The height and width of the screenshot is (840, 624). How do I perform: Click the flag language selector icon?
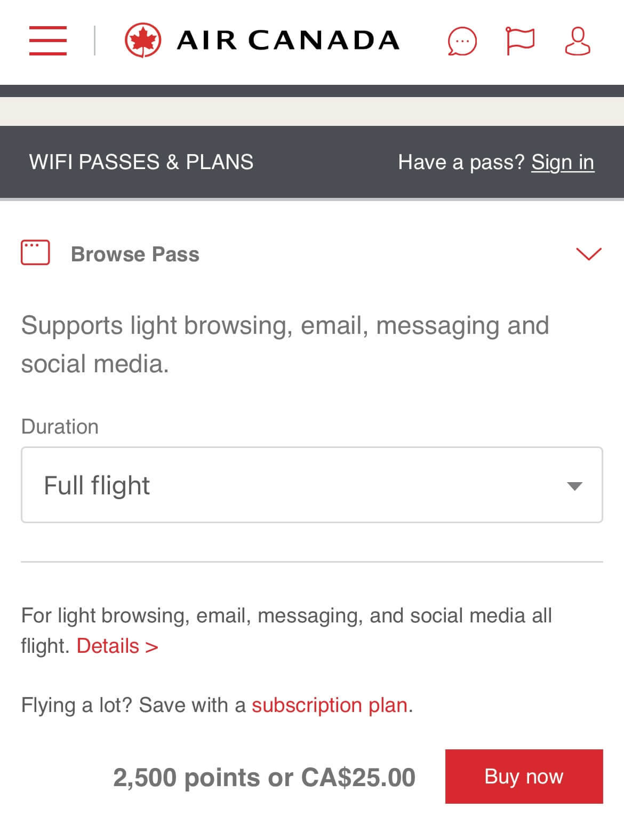[519, 41]
